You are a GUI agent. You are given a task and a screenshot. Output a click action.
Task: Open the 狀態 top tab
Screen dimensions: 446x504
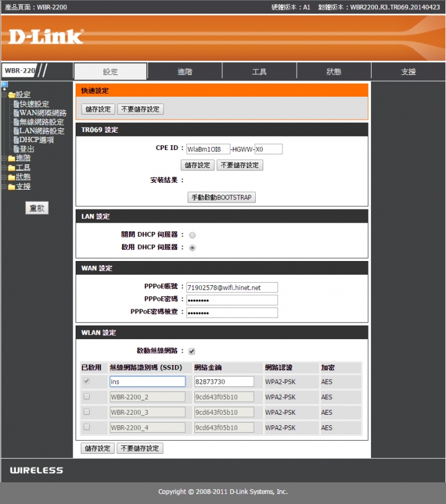click(x=334, y=71)
